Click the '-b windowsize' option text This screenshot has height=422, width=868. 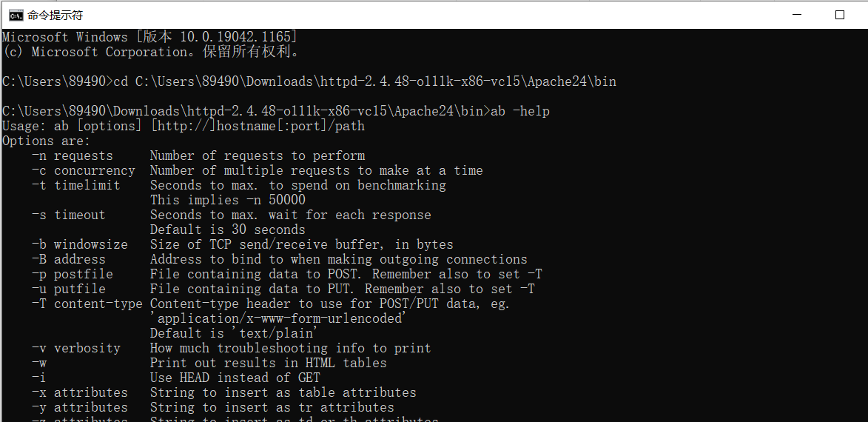(x=79, y=244)
